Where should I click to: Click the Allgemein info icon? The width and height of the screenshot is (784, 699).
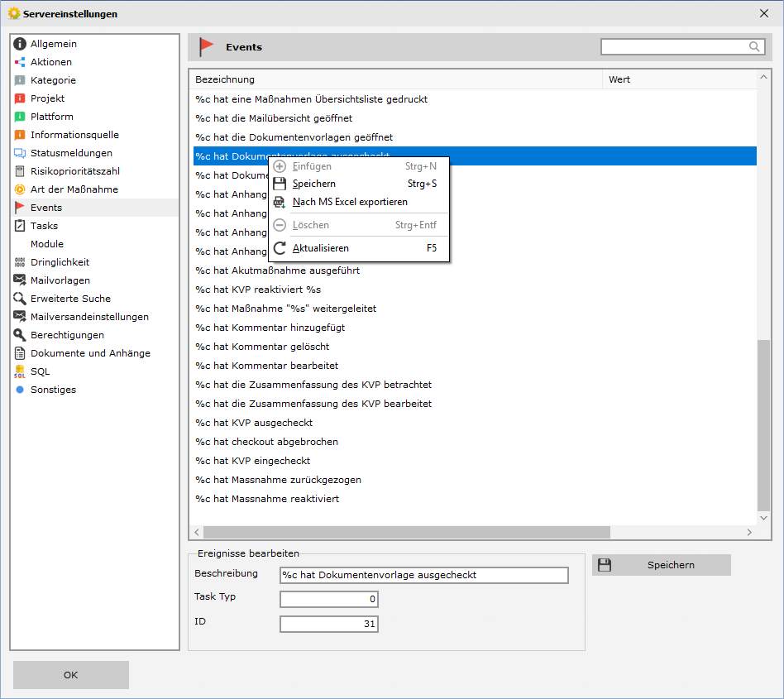pos(20,44)
